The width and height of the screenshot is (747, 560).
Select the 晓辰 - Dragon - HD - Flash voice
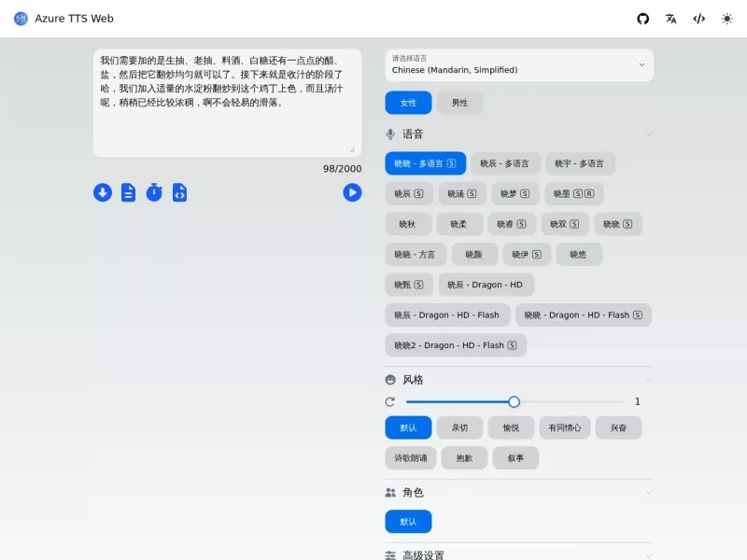pyautogui.click(x=447, y=315)
